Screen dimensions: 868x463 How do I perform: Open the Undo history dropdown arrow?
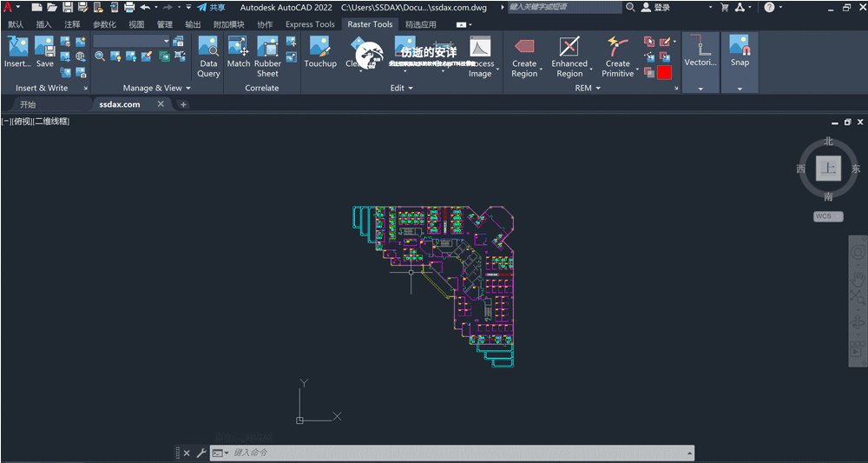point(156,8)
